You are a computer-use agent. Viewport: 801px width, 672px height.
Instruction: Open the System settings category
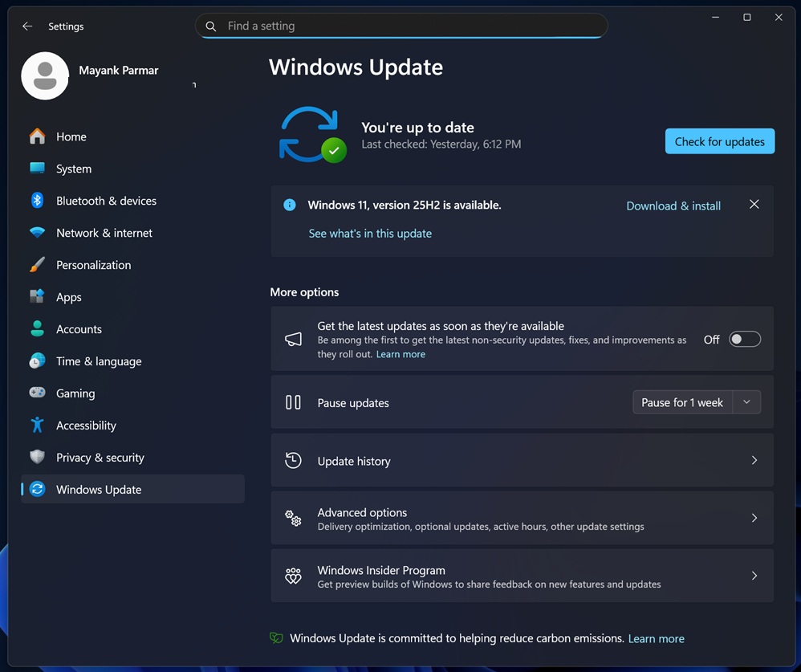(x=74, y=169)
